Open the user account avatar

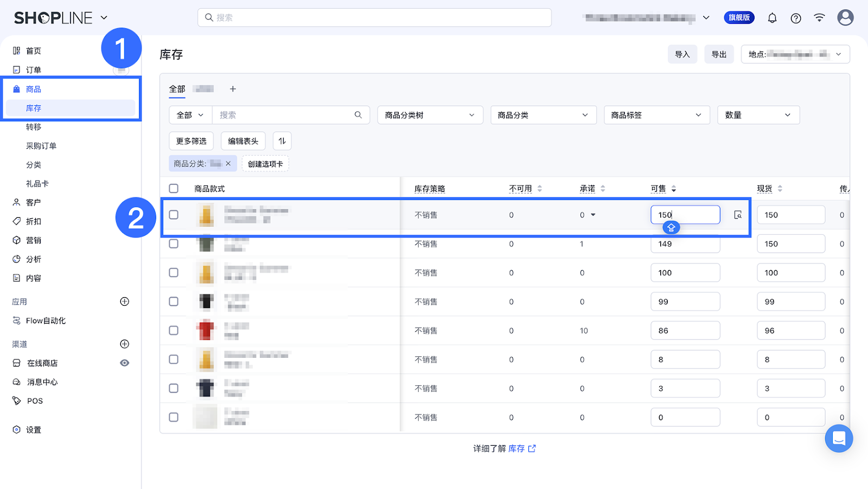pyautogui.click(x=845, y=17)
